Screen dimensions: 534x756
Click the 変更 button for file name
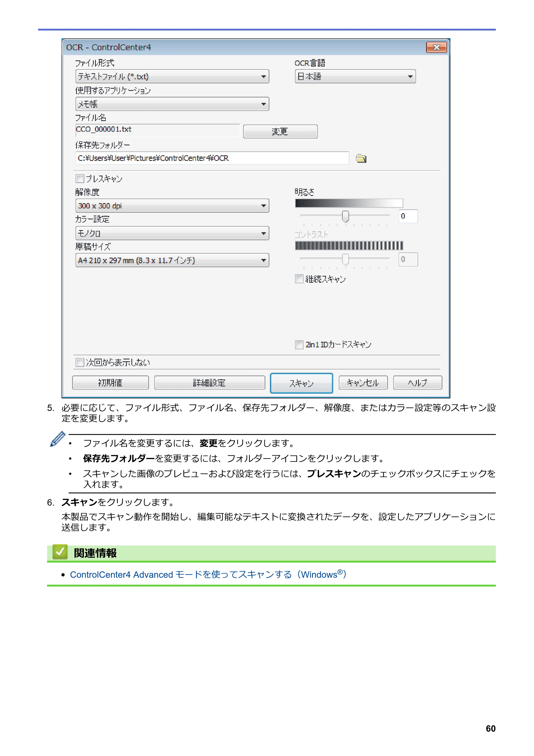(x=280, y=131)
